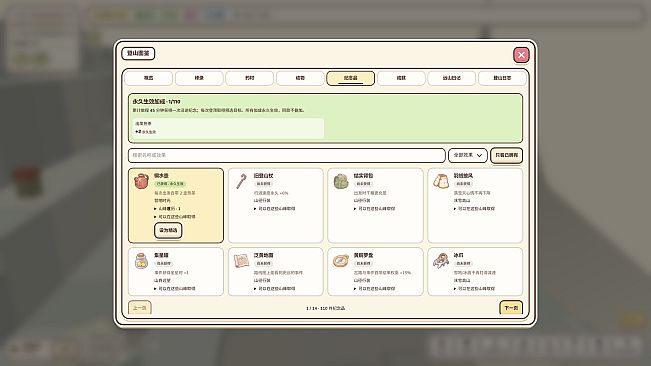
Task: Click the down cape icon
Action: coord(441,181)
